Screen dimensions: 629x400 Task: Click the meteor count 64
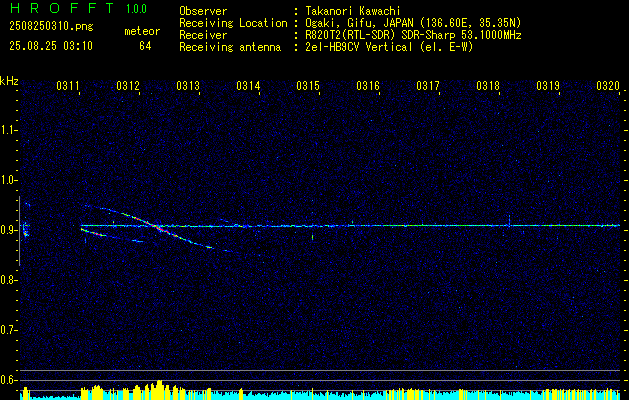pyautogui.click(x=145, y=46)
